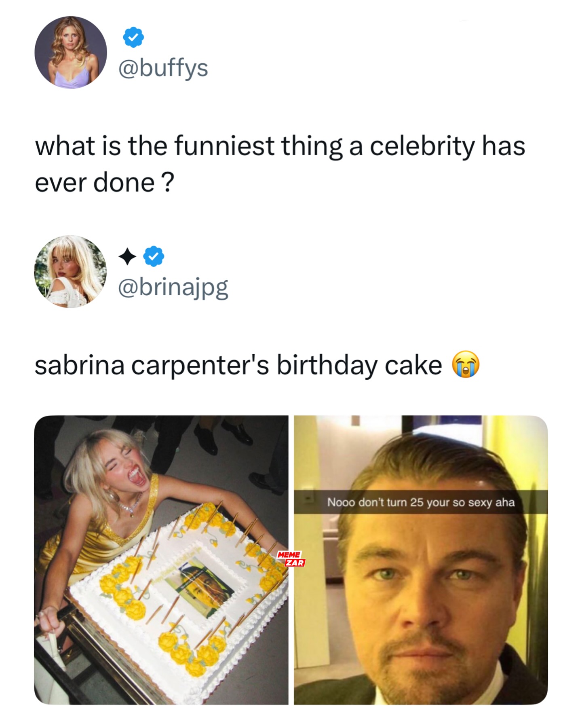
Task: Select the "sabrina carpenter's birthday cake" reply text
Action: point(238,365)
